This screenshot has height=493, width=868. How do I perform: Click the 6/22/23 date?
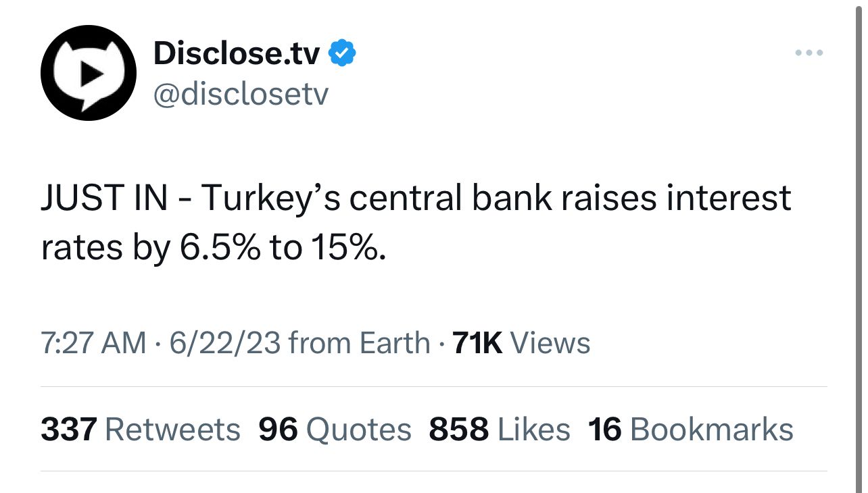(225, 343)
